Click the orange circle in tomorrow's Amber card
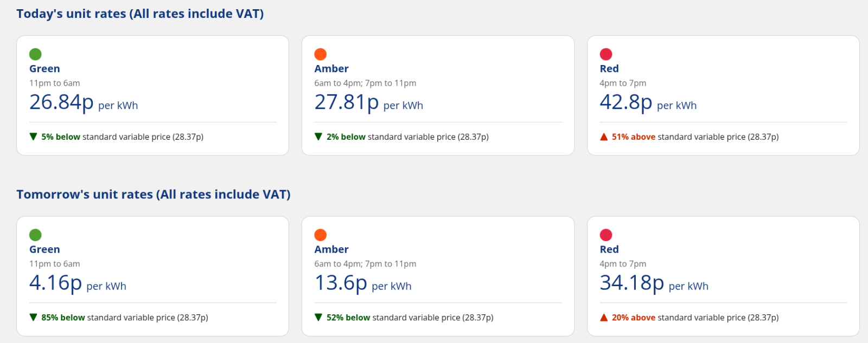This screenshot has height=343, width=868. 321,235
